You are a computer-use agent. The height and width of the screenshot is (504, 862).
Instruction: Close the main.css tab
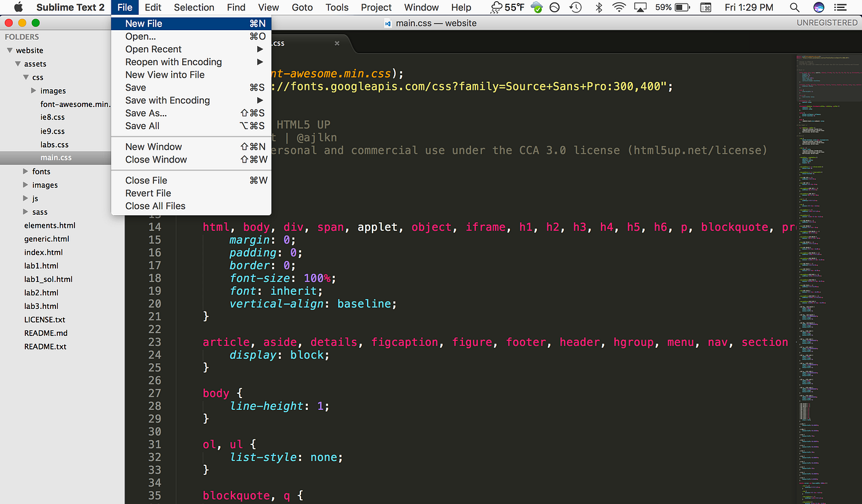click(337, 43)
